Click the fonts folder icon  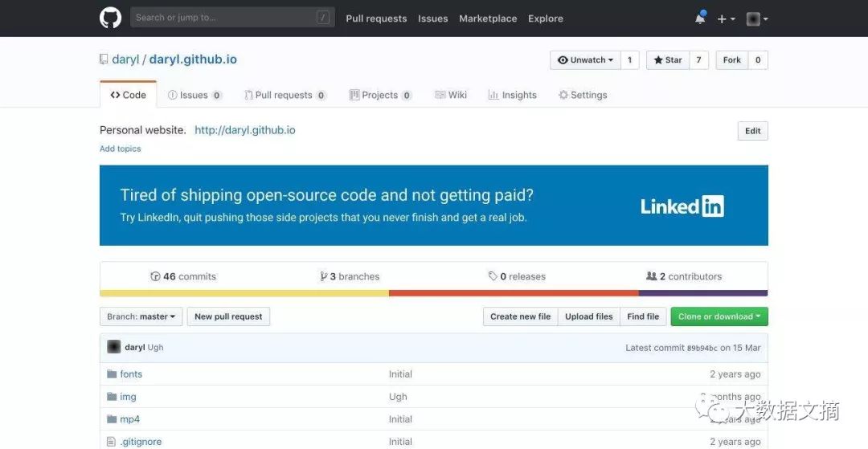[112, 373]
